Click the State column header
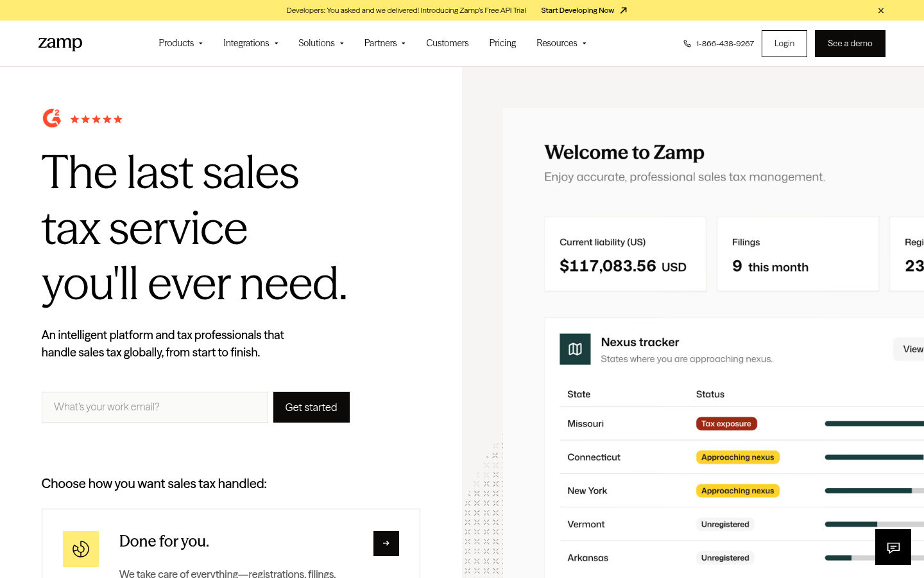Screen dimensions: 924x578 [579, 394]
